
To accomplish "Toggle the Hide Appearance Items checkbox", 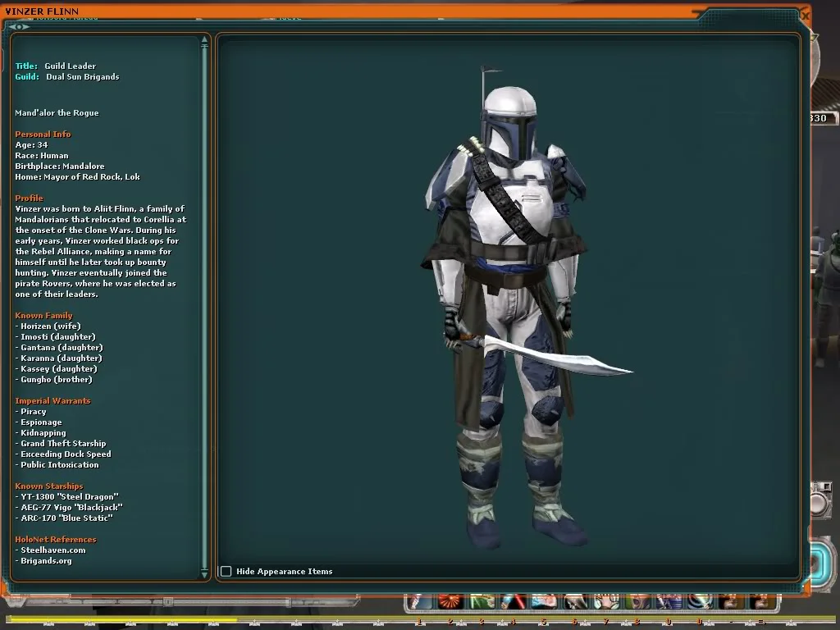I will (x=226, y=571).
